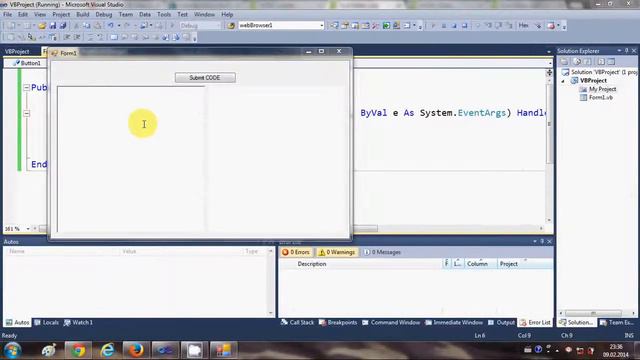Open Solution Explorer window position dropdown
Image resolution: width=640 pixels, height=360 pixels.
619,51
